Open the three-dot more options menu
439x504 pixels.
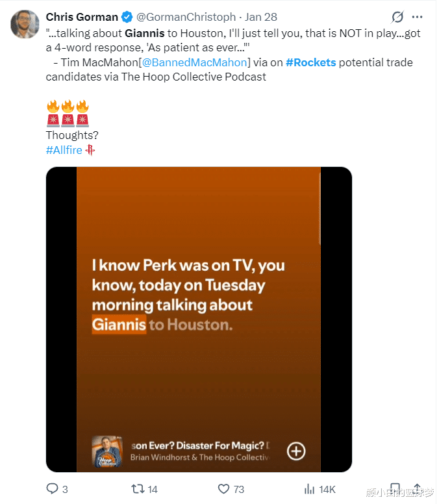pyautogui.click(x=417, y=17)
